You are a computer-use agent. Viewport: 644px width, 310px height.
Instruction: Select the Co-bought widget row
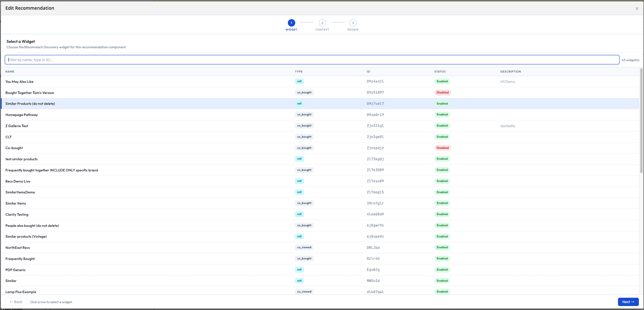point(320,148)
